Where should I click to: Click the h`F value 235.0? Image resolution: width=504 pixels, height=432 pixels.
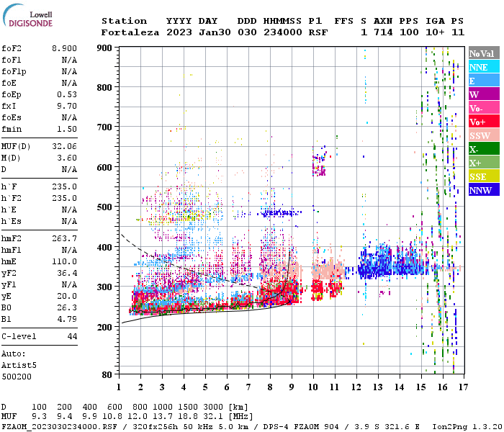pos(64,186)
